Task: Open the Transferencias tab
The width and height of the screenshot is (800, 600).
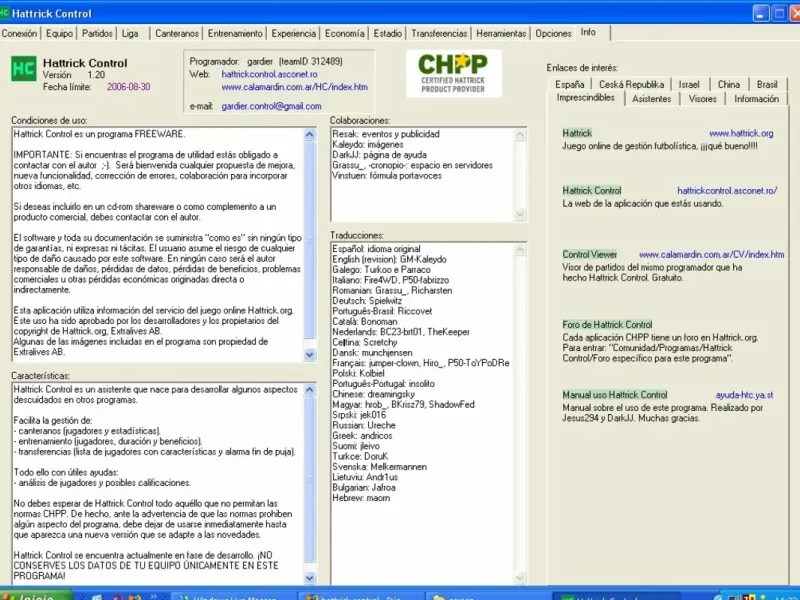Action: pyautogui.click(x=439, y=34)
